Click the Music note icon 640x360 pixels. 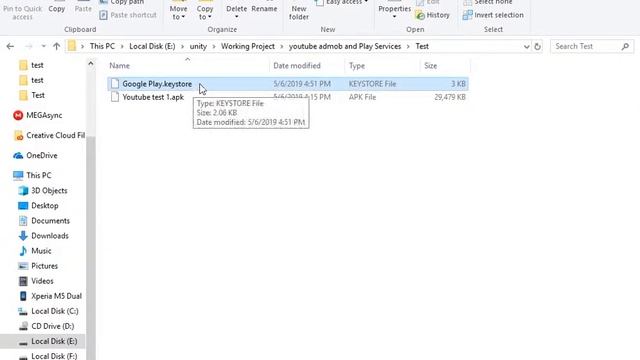point(23,251)
